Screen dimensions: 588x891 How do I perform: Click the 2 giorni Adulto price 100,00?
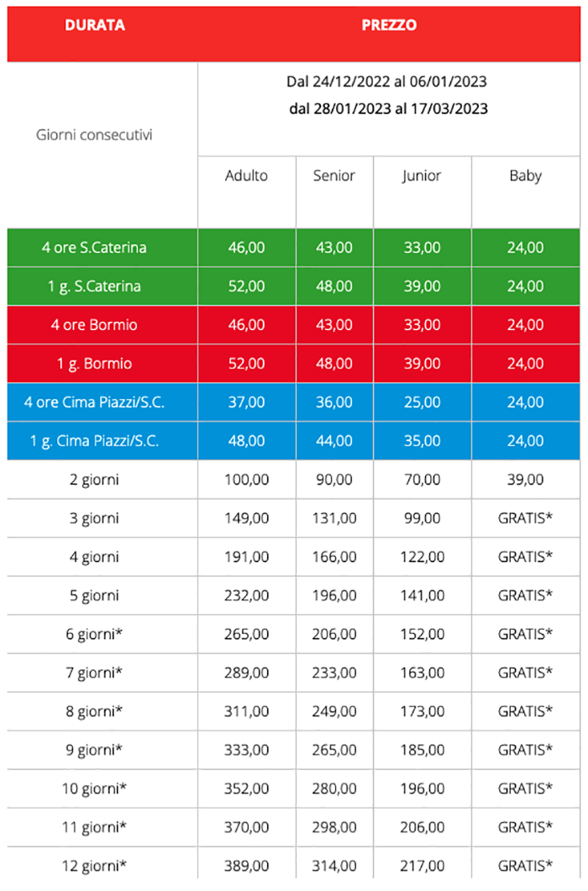[246, 480]
